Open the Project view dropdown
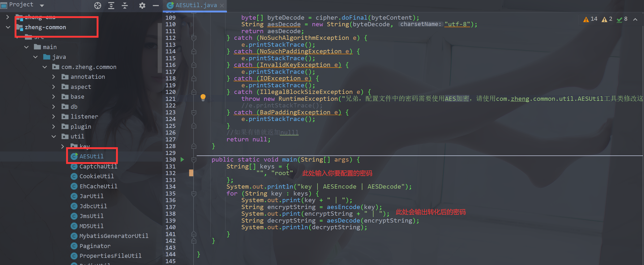Viewport: 644px width, 265px height. coord(42,5)
